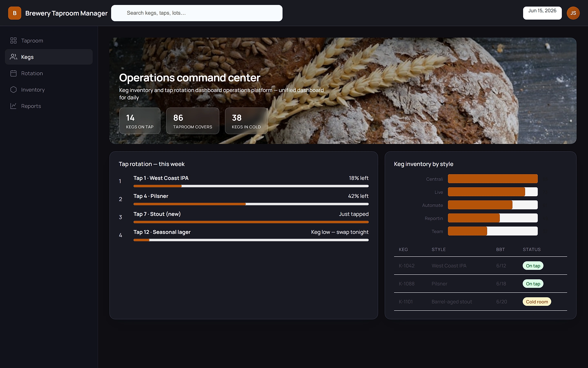Click the 'Keg inventory by style' heading
The width and height of the screenshot is (588, 368).
click(423, 164)
